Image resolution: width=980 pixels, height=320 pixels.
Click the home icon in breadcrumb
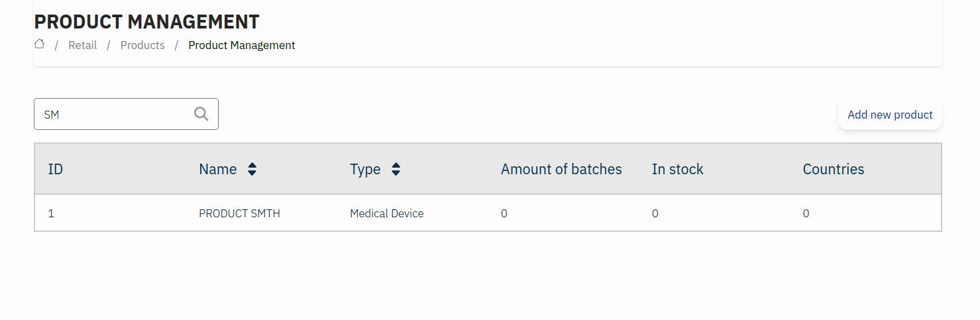click(40, 44)
